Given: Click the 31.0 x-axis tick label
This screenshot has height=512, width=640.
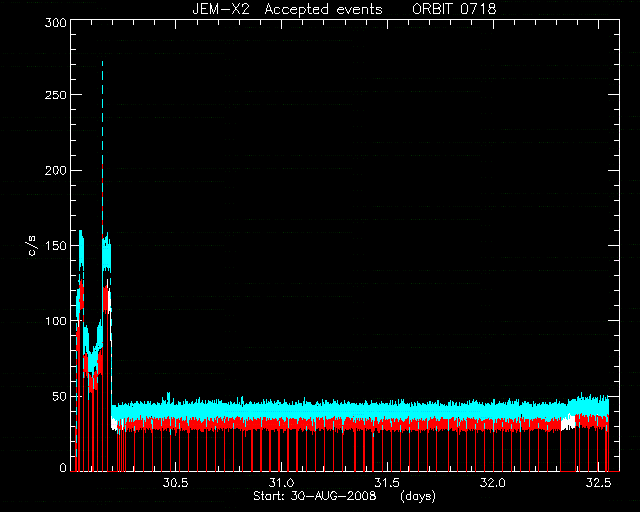Looking at the screenshot, I should [x=281, y=483].
